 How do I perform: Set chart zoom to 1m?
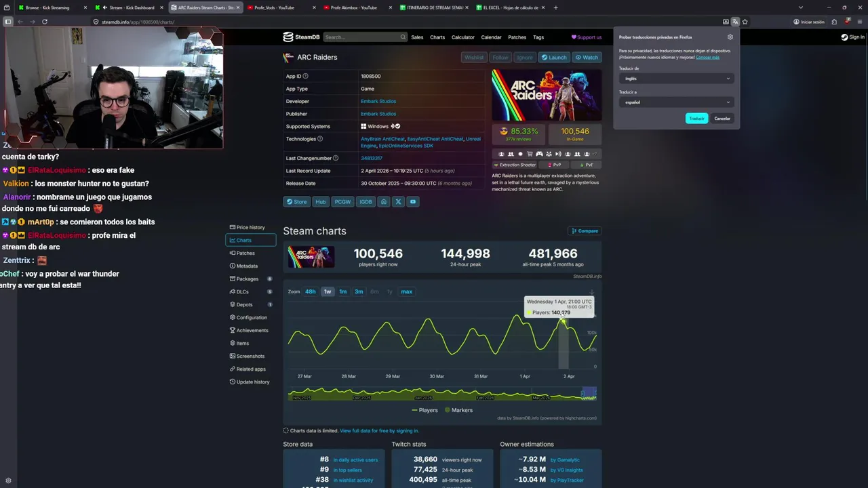point(343,291)
